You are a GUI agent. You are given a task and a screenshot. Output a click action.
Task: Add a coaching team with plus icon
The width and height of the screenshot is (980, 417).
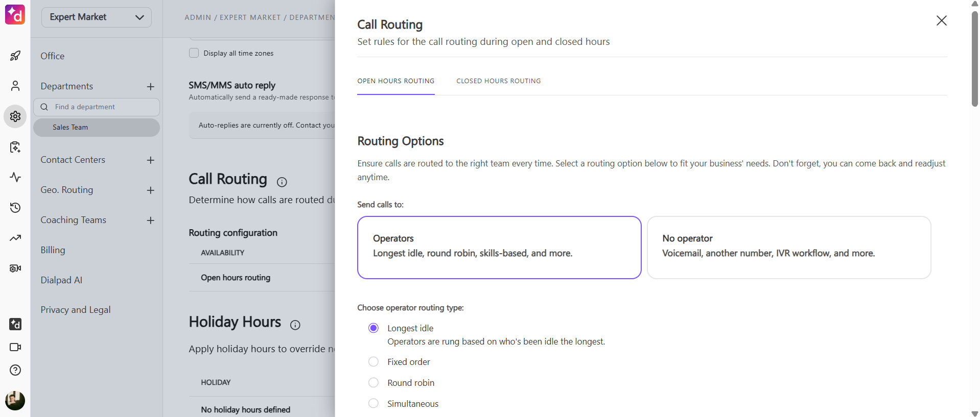click(x=150, y=220)
